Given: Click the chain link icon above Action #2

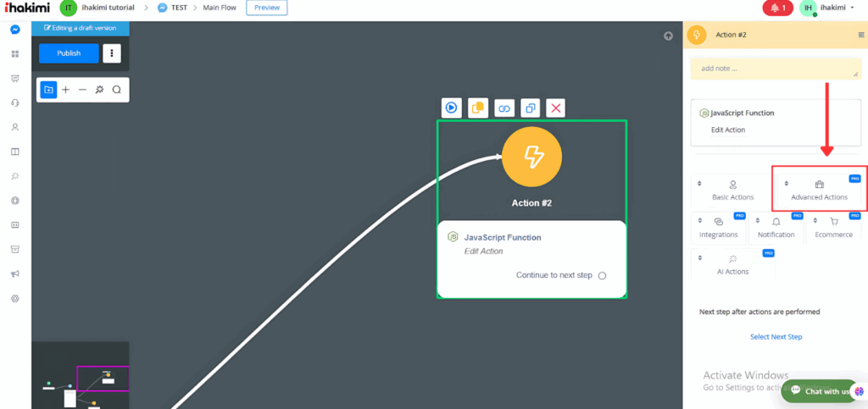Looking at the screenshot, I should click(504, 108).
